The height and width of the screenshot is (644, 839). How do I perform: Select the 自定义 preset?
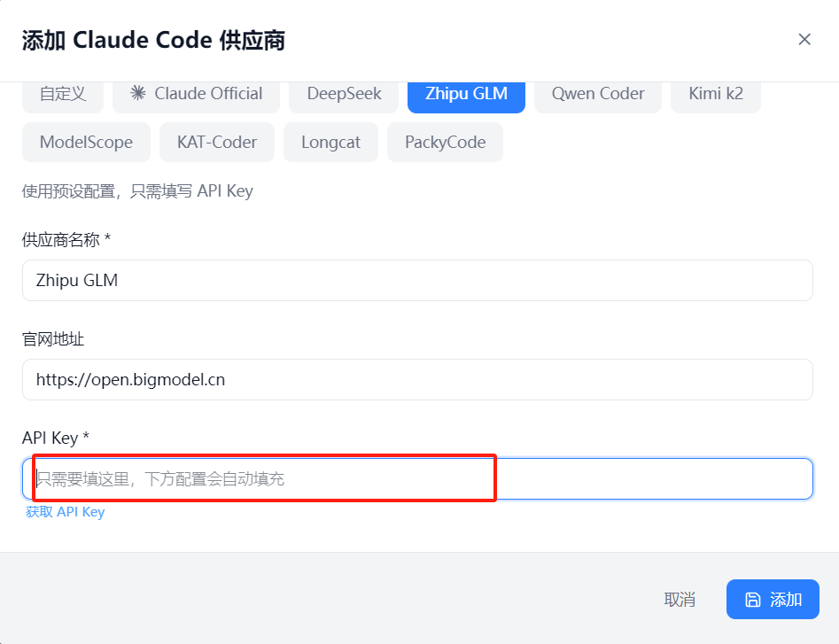[x=63, y=94]
